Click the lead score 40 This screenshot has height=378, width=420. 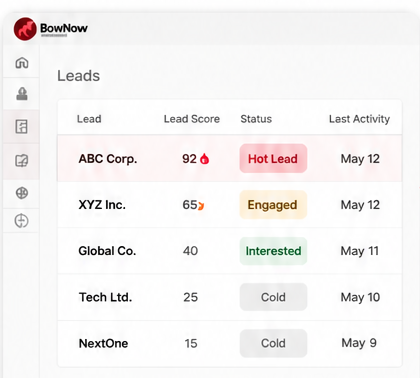click(x=190, y=251)
